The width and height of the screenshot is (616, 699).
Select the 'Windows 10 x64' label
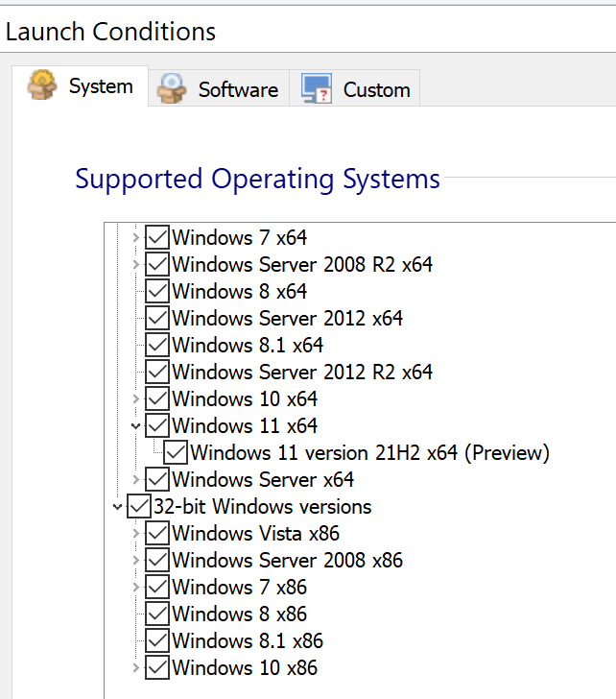coord(245,399)
